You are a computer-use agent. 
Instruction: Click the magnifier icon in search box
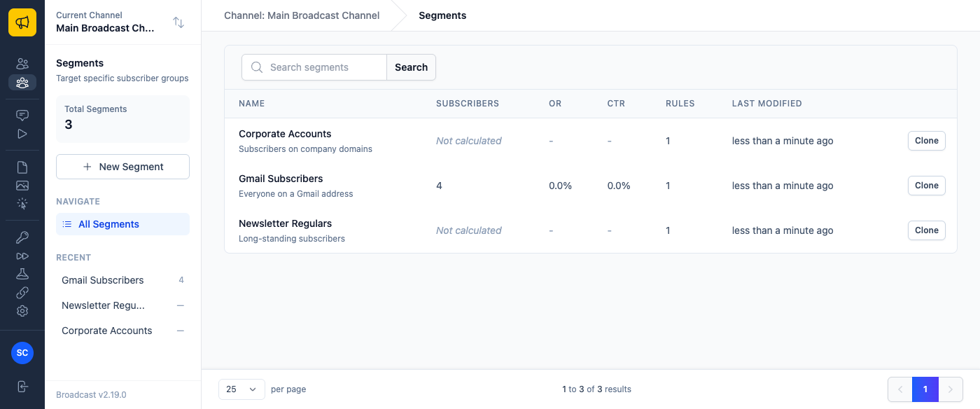(x=257, y=67)
